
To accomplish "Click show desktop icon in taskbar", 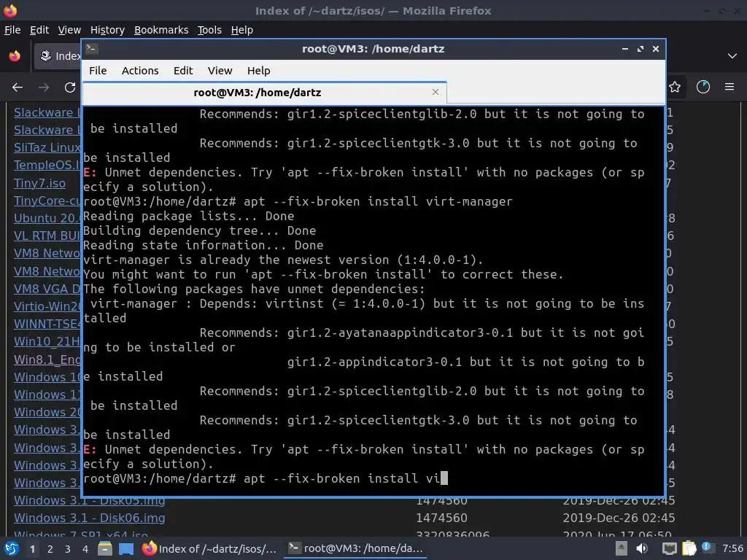I will (x=126, y=549).
